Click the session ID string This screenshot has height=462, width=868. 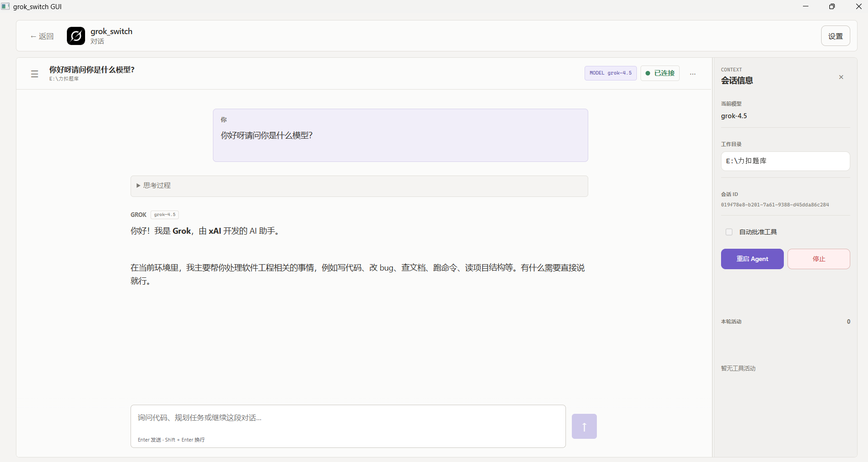(x=775, y=205)
